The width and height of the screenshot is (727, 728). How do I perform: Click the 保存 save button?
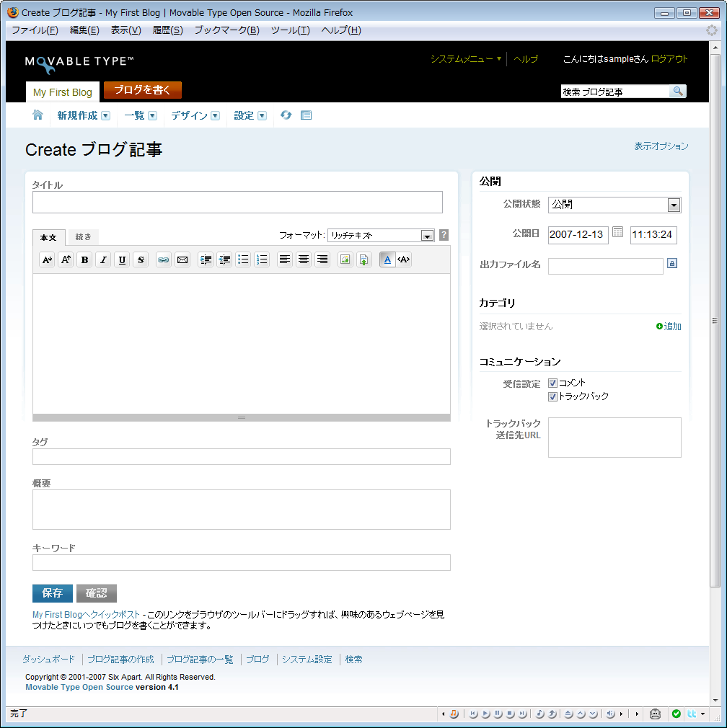(x=53, y=593)
